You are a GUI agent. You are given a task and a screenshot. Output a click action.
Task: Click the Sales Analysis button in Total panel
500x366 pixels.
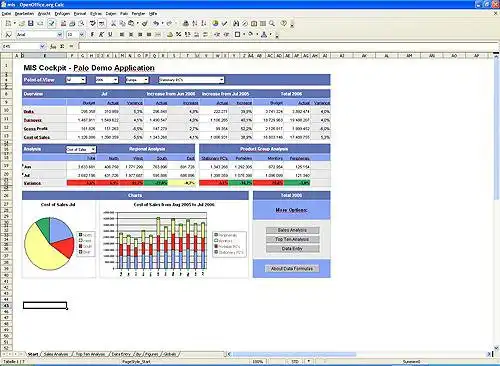[x=292, y=230]
